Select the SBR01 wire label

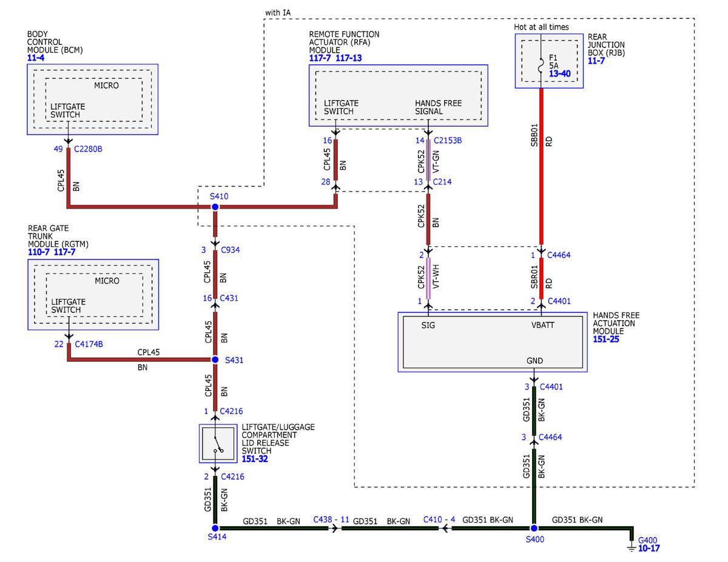(535, 277)
